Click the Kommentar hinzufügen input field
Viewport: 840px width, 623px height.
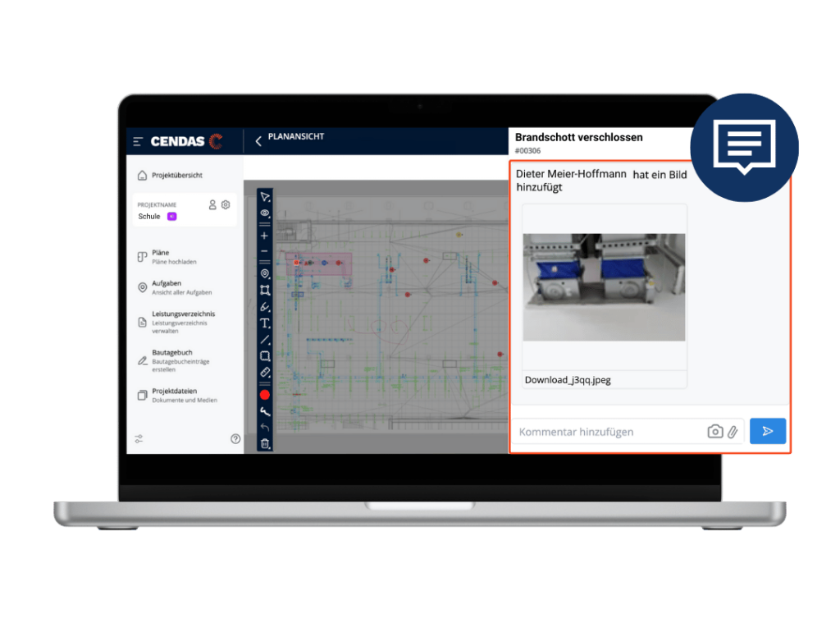(x=607, y=432)
